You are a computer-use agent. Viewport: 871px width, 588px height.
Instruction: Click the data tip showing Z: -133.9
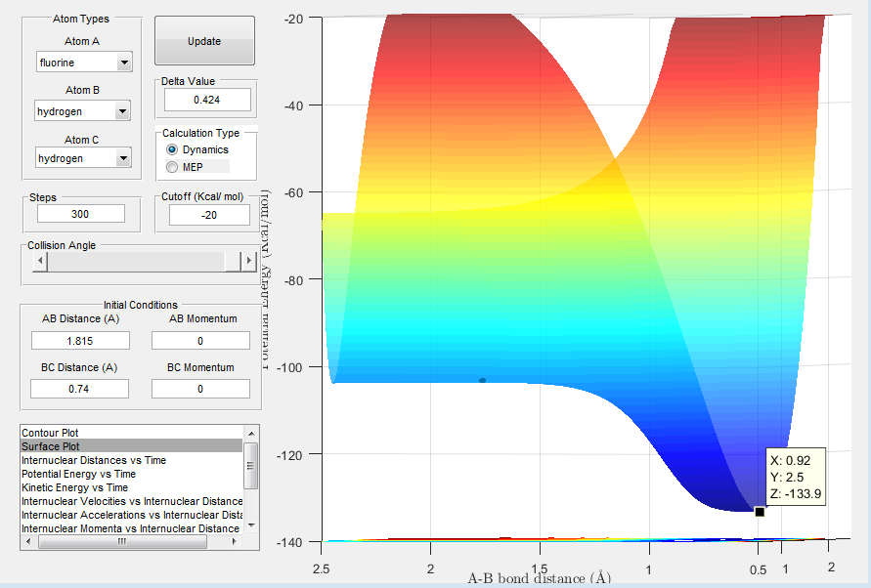(x=796, y=477)
